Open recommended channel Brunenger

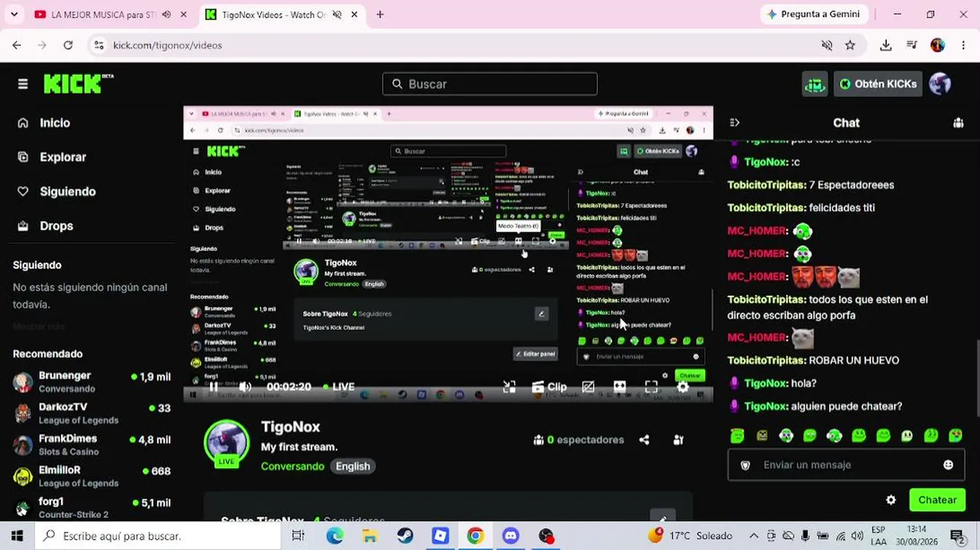[92, 382]
